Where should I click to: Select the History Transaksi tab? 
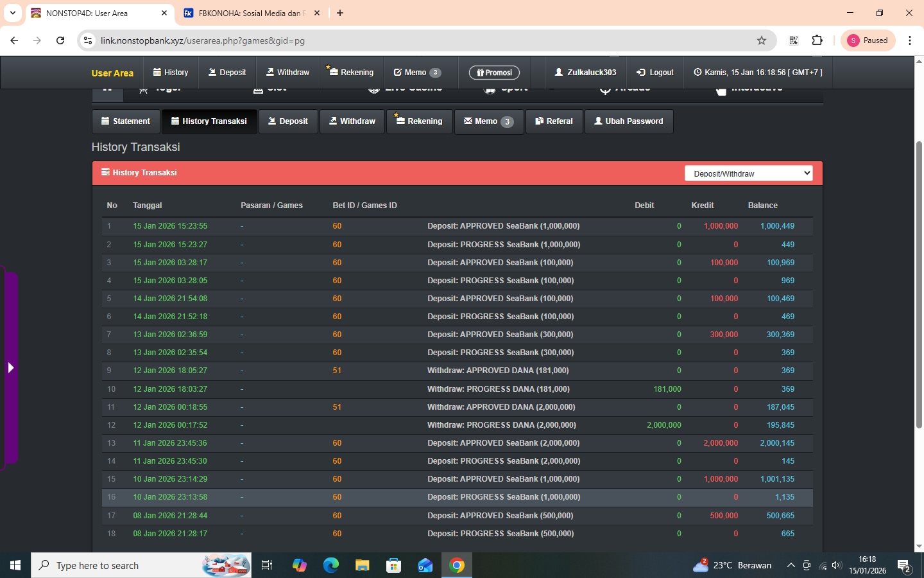(209, 121)
